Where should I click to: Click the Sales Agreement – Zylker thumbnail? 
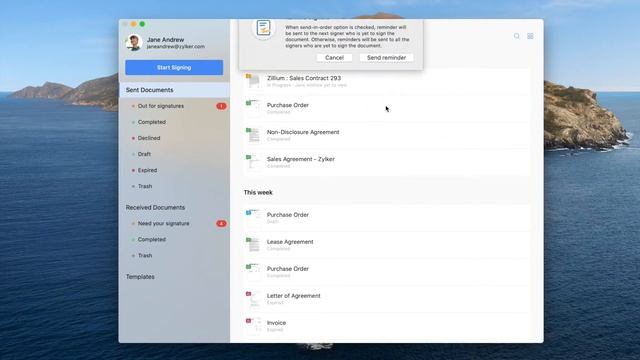pos(253,162)
